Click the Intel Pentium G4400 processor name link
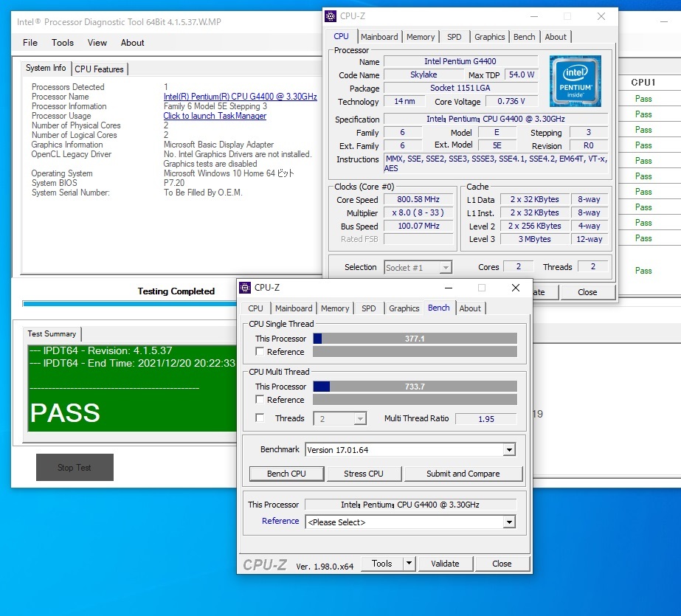This screenshot has height=616, width=681. [240, 97]
